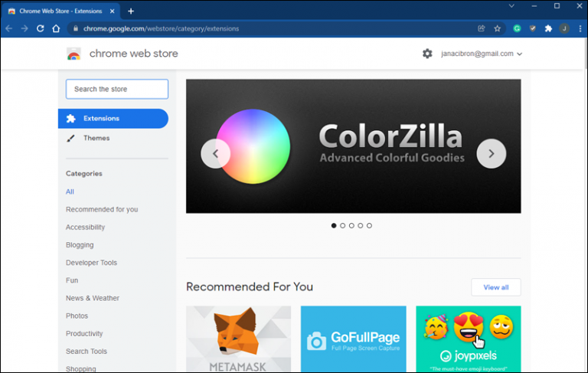Open the Photos category
This screenshot has width=588, height=373.
[x=77, y=316]
